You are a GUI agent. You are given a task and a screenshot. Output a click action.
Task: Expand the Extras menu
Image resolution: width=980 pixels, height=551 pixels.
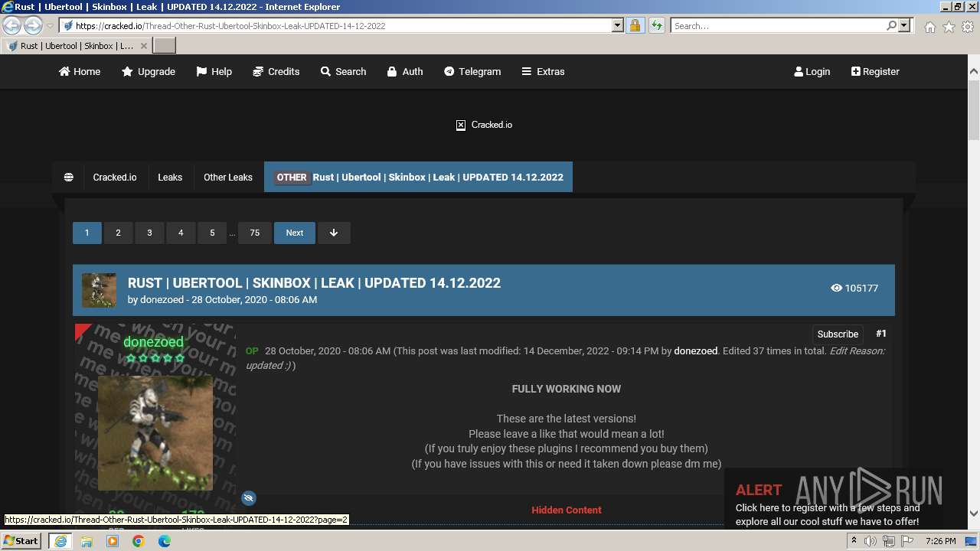pyautogui.click(x=543, y=71)
